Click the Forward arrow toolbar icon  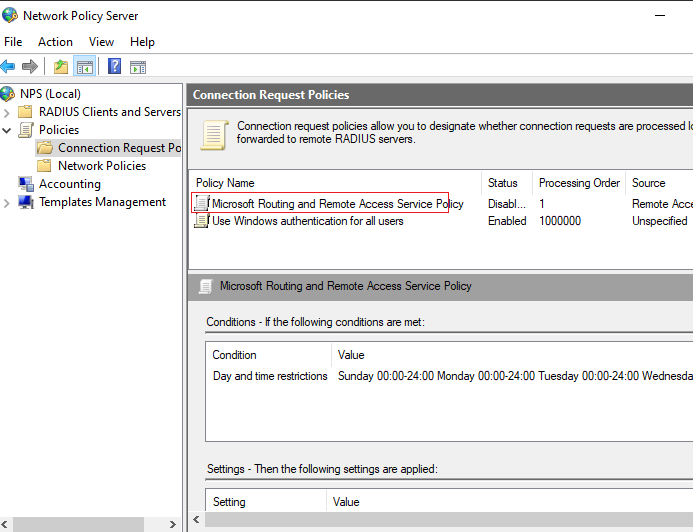[x=30, y=67]
